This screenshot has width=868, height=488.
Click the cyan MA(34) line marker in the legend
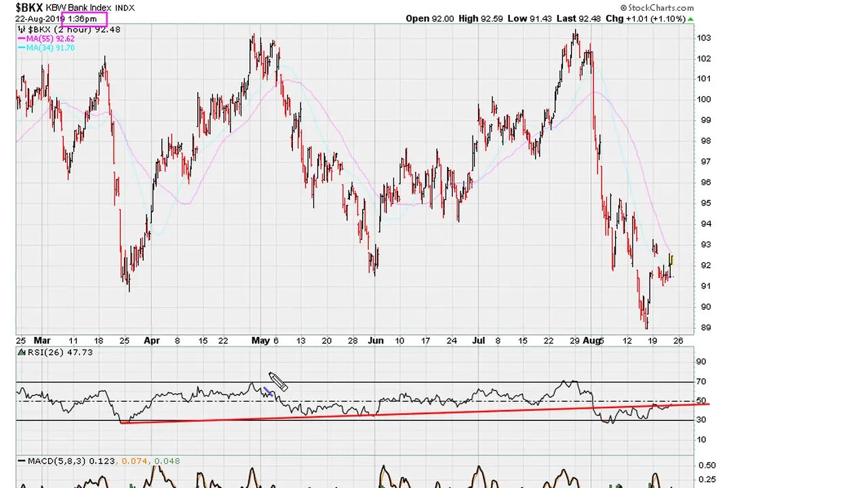[21, 48]
